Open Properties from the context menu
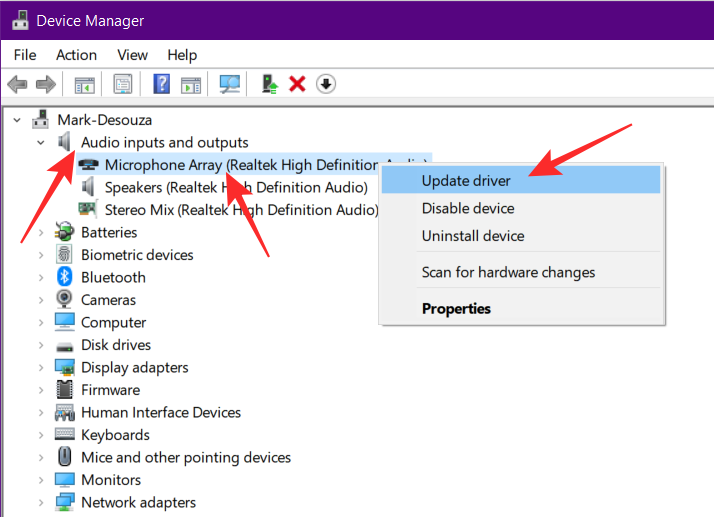 pyautogui.click(x=456, y=309)
